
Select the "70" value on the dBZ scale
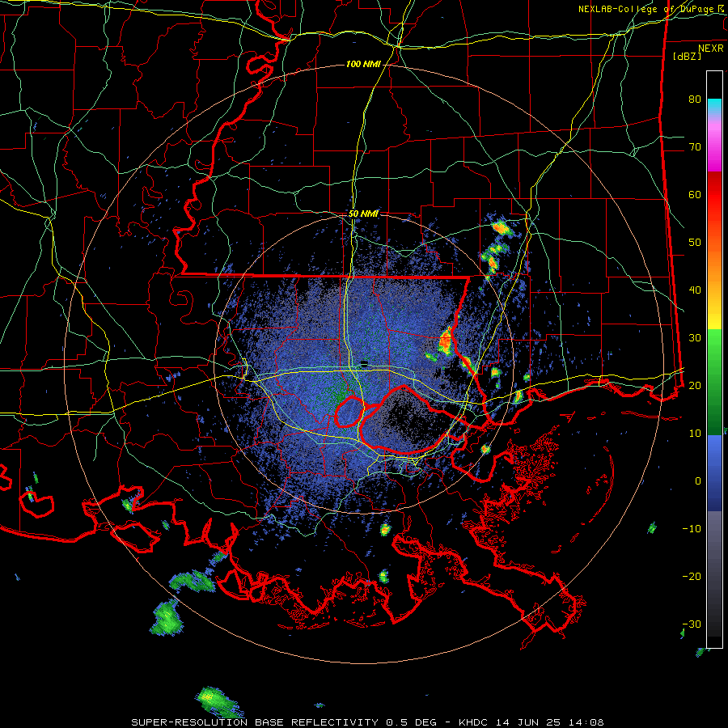tap(695, 146)
